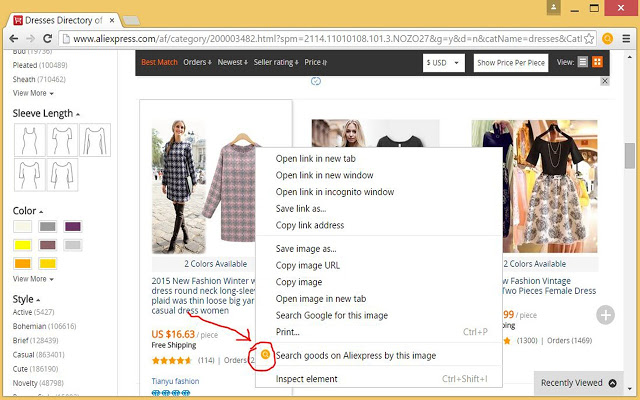Pick the purple color swatch
Viewport: 640px width, 400px height.
click(73, 227)
